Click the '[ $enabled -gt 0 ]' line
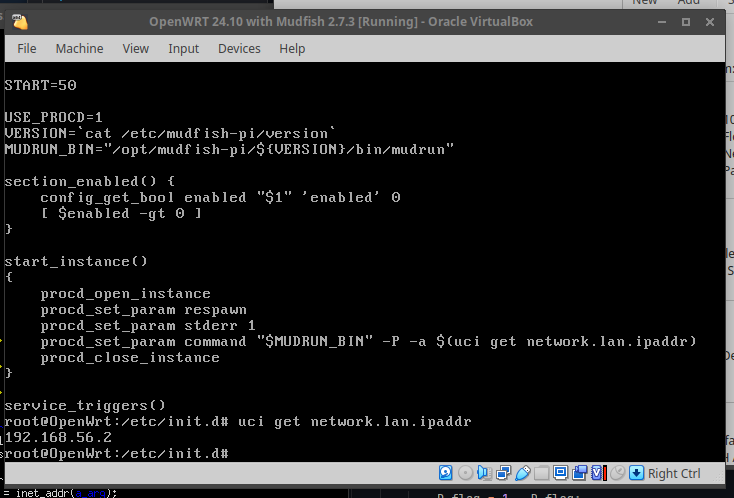 tap(121, 213)
